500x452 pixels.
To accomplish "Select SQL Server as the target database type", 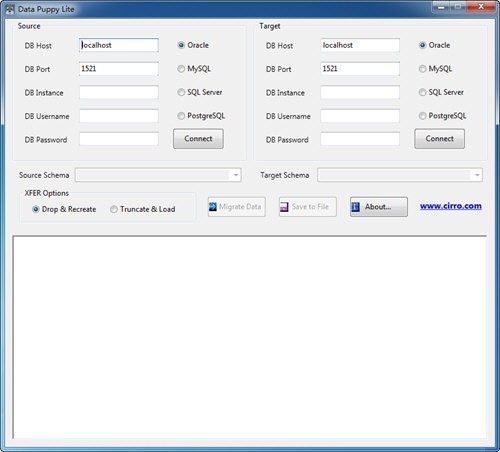I will [x=422, y=92].
